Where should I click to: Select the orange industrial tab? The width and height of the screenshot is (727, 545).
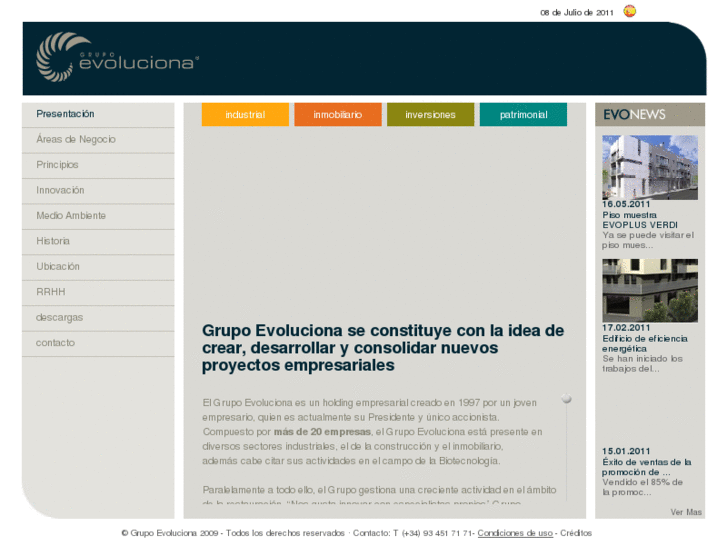245,115
